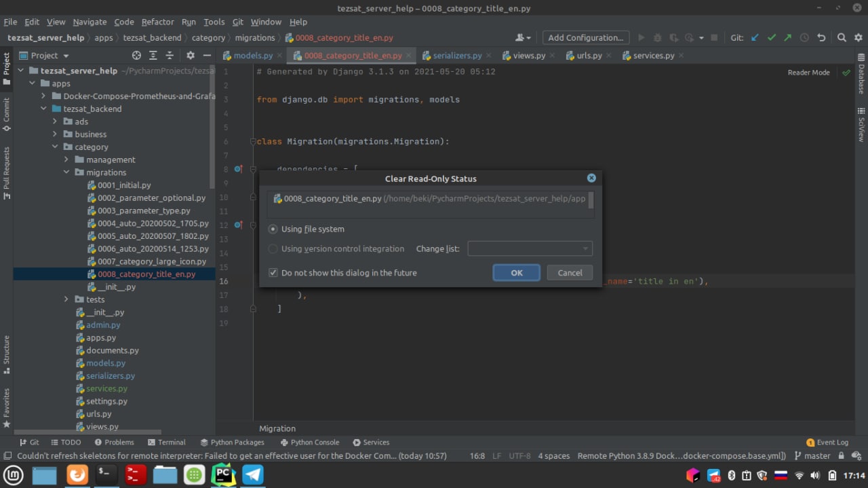Click the Run play icon in toolbar
Viewport: 868px width, 488px height.
(642, 38)
